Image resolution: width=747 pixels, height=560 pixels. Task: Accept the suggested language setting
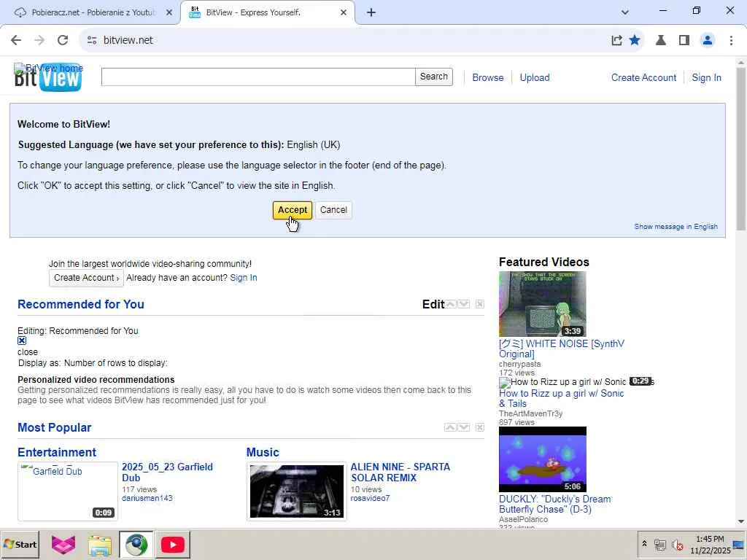click(x=292, y=210)
